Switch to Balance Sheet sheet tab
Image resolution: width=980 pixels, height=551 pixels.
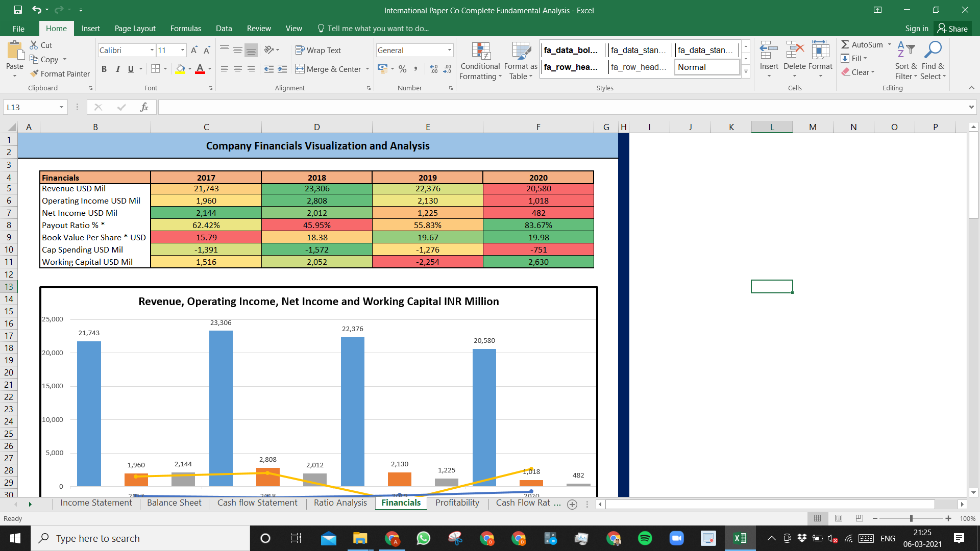pyautogui.click(x=174, y=503)
